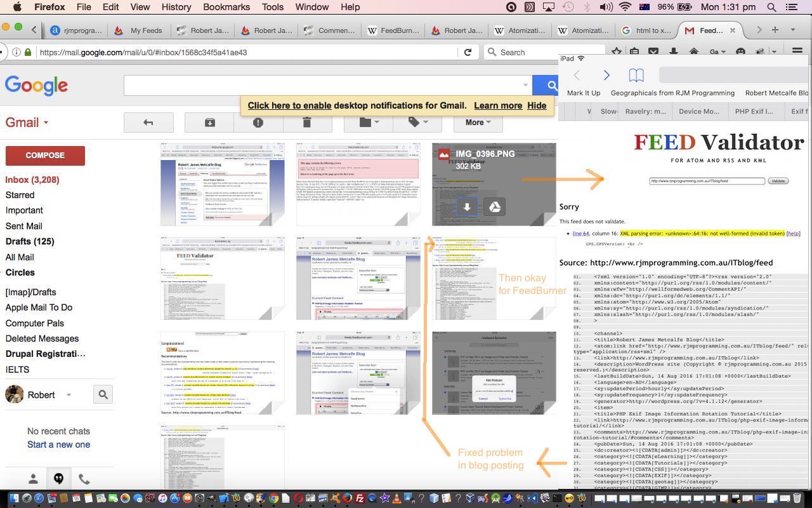
Task: Open the Learn more link
Action: [x=498, y=105]
